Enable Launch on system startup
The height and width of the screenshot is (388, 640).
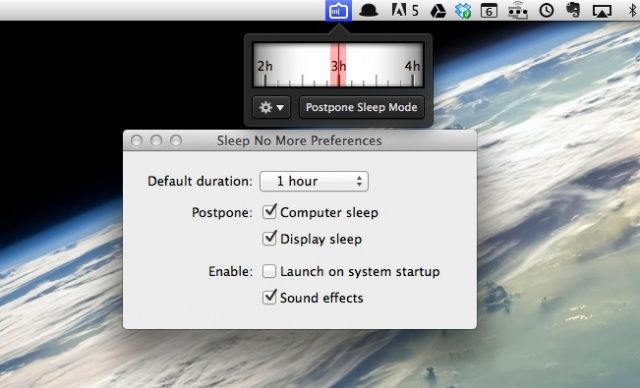(x=269, y=271)
